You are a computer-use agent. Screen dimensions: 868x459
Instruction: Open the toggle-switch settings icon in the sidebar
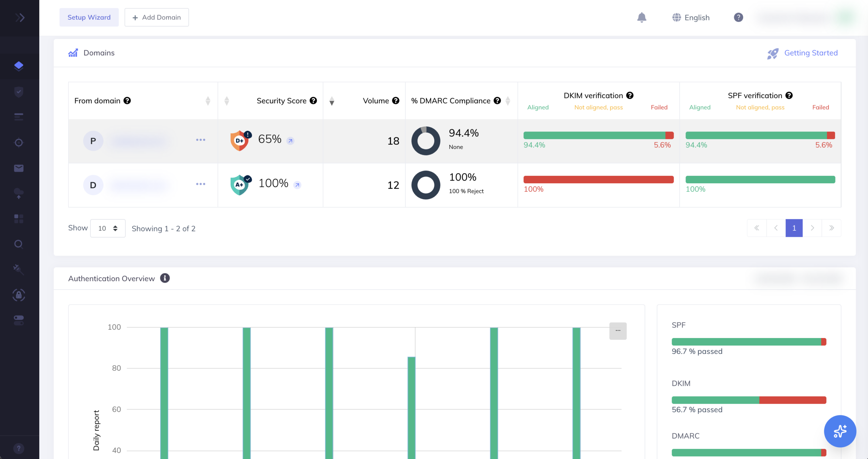click(x=19, y=320)
